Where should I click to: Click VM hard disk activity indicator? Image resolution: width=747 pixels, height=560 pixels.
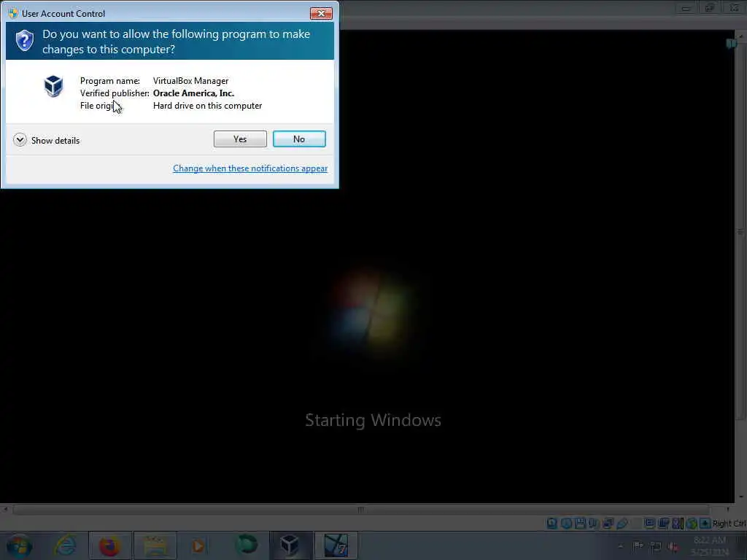coord(551,524)
